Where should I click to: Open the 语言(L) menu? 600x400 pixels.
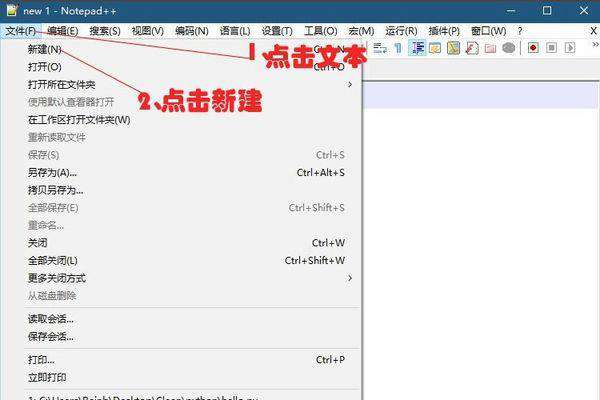pos(235,31)
